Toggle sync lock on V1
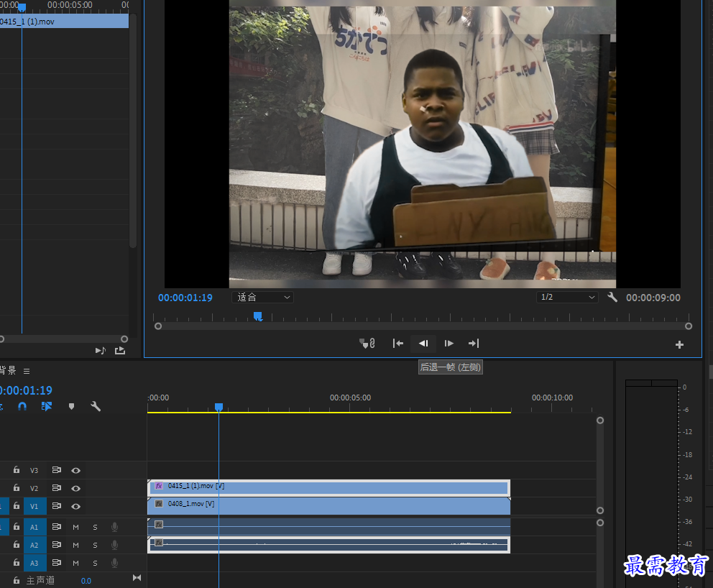The width and height of the screenshot is (713, 588). [56, 505]
